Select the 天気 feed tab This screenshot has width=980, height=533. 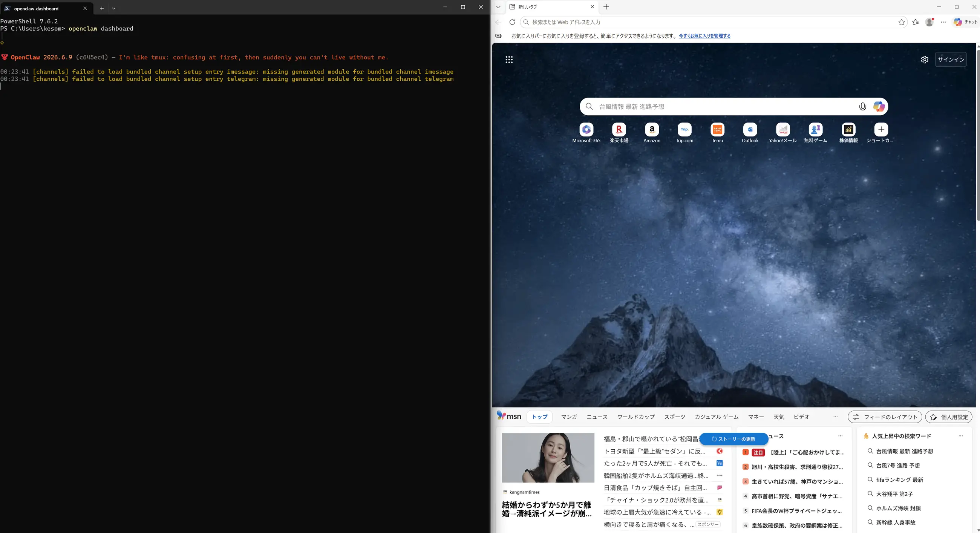point(778,417)
